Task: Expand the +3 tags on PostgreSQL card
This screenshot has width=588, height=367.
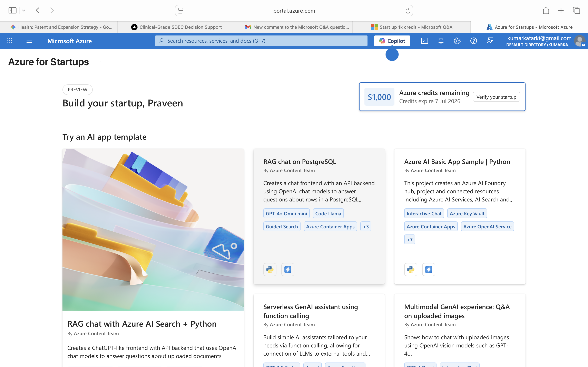Action: point(366,227)
